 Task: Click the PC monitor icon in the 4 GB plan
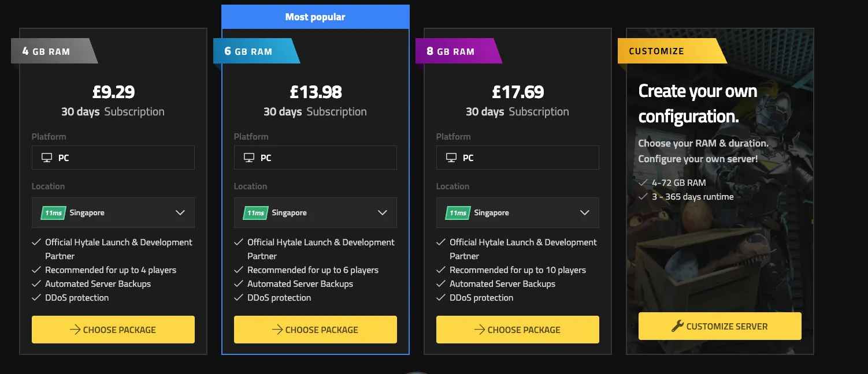[47, 157]
